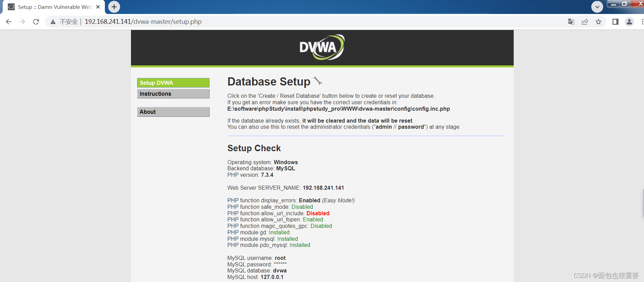Open the Chrome profile avatar
Viewport: 644px width, 282px height.
coord(629,22)
